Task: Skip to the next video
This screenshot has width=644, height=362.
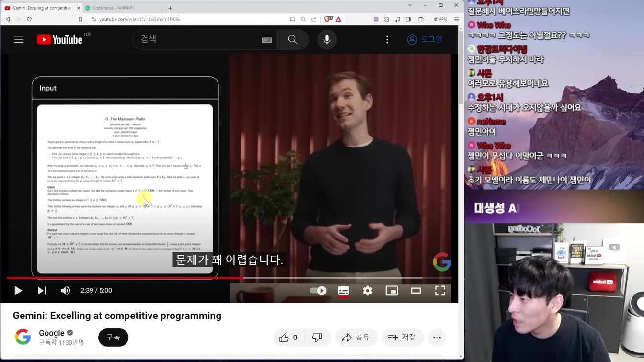Action: click(x=42, y=291)
